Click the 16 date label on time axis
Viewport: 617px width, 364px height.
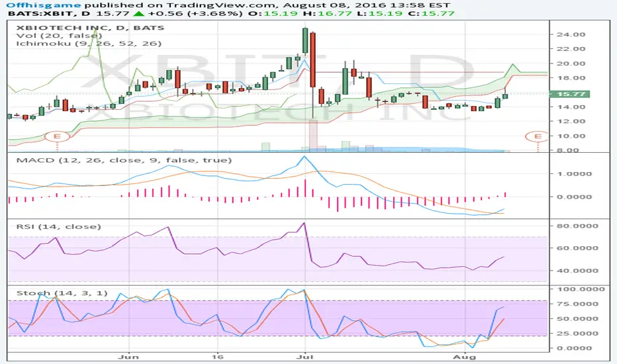pos(217,357)
